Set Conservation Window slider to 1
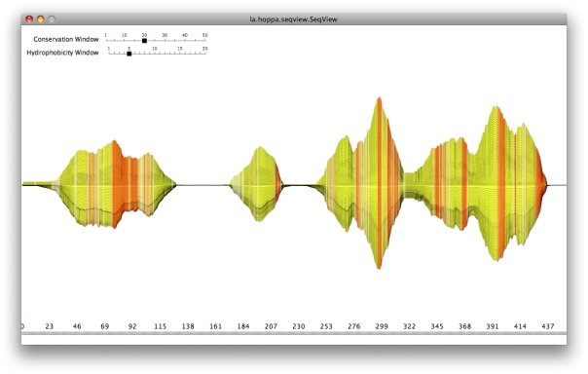The image size is (588, 374). pos(106,40)
